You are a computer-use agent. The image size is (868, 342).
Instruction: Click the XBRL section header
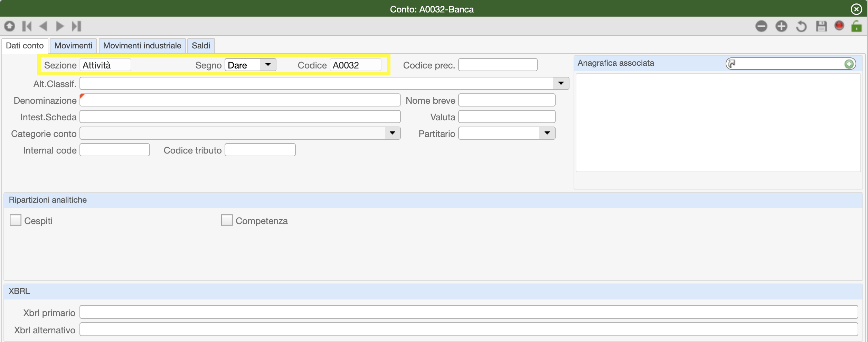433,292
